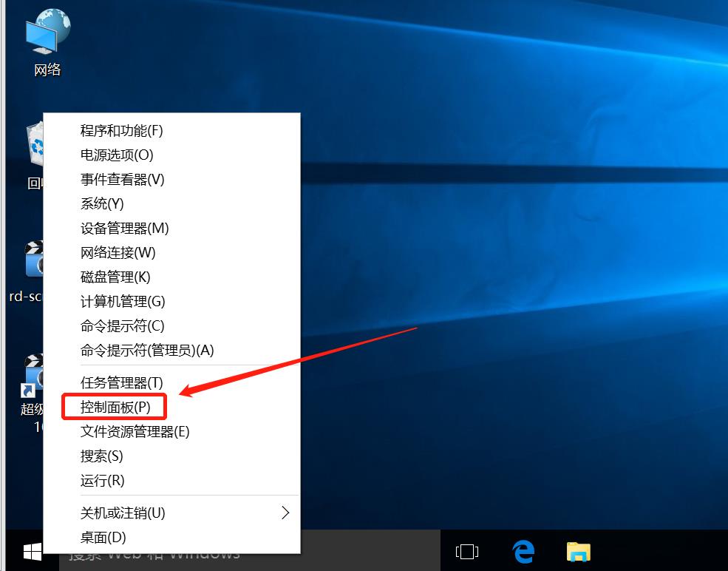
Task: Expand the 关机或注销(U) submenu arrow
Action: pyautogui.click(x=285, y=513)
